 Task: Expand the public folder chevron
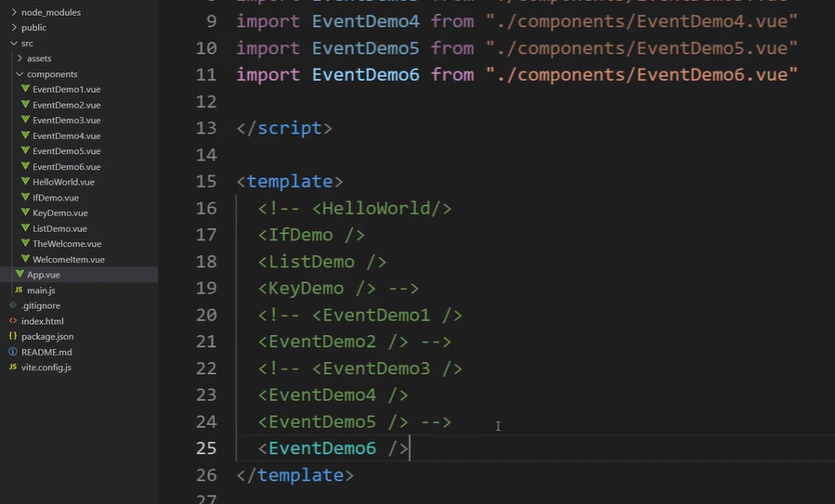(14, 27)
